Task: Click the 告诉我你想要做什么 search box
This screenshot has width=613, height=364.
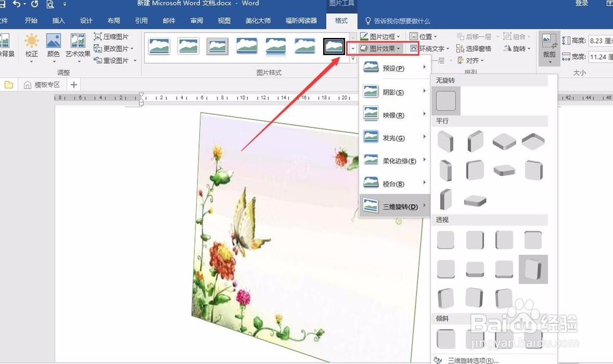Action: (398, 21)
